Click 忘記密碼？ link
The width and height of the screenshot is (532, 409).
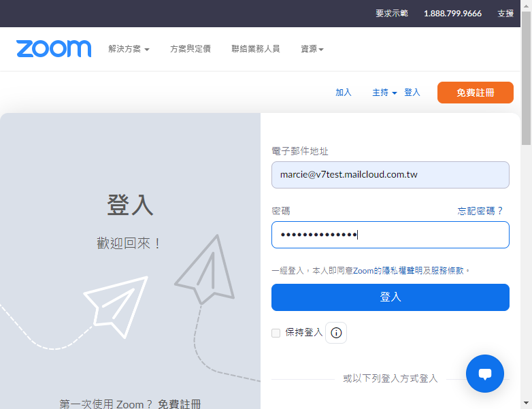pos(480,211)
